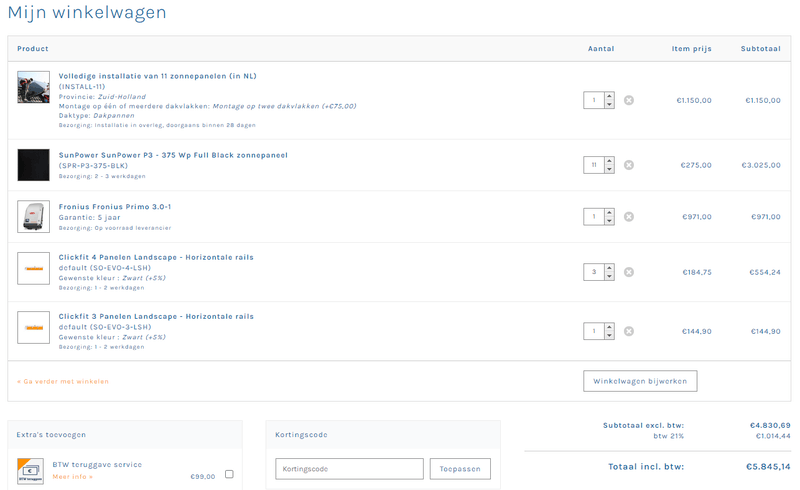Click the Subtotaal column header
This screenshot has height=490, width=800.
(x=761, y=48)
